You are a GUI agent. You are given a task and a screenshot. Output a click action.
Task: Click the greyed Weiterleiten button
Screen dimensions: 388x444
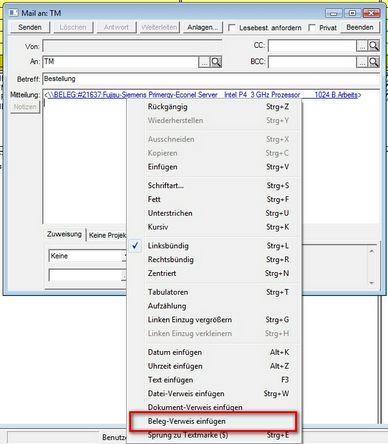tap(159, 27)
